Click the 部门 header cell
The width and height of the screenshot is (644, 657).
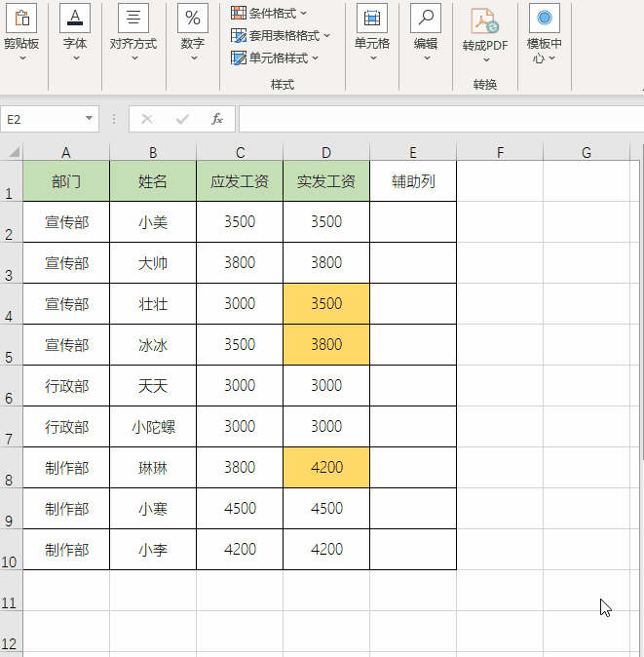(x=66, y=181)
